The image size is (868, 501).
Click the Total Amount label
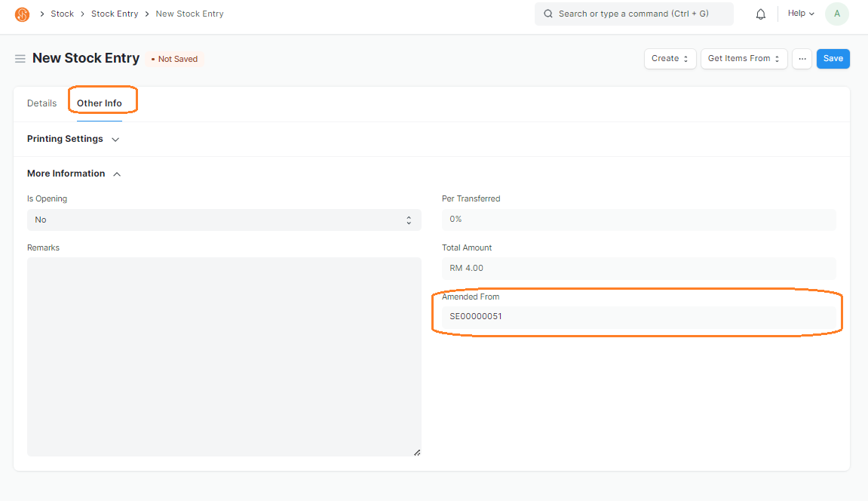pos(467,247)
